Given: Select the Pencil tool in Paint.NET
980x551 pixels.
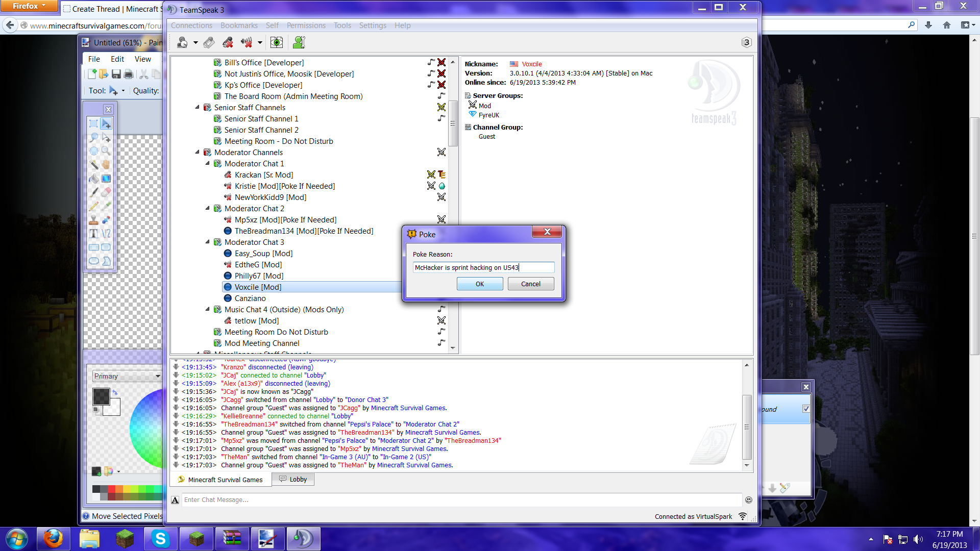Looking at the screenshot, I should click(x=94, y=206).
